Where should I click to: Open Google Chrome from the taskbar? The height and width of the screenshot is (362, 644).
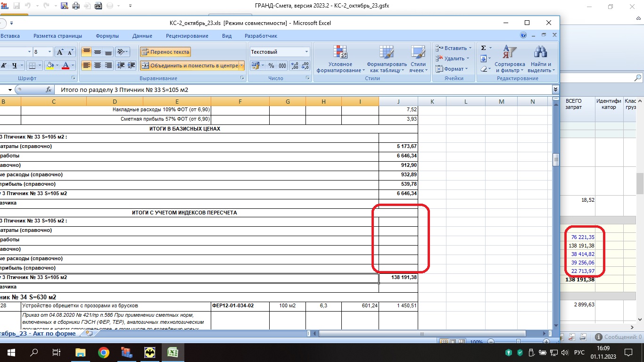[x=104, y=353]
